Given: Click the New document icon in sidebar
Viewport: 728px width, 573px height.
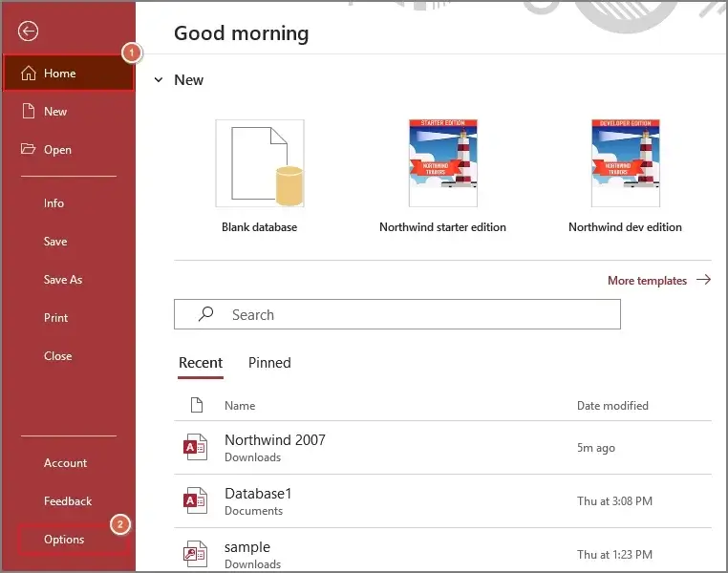Looking at the screenshot, I should [28, 112].
